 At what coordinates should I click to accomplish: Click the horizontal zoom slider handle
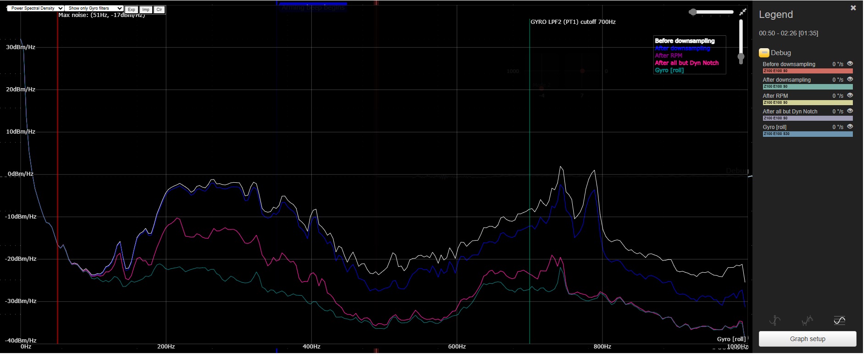click(693, 12)
